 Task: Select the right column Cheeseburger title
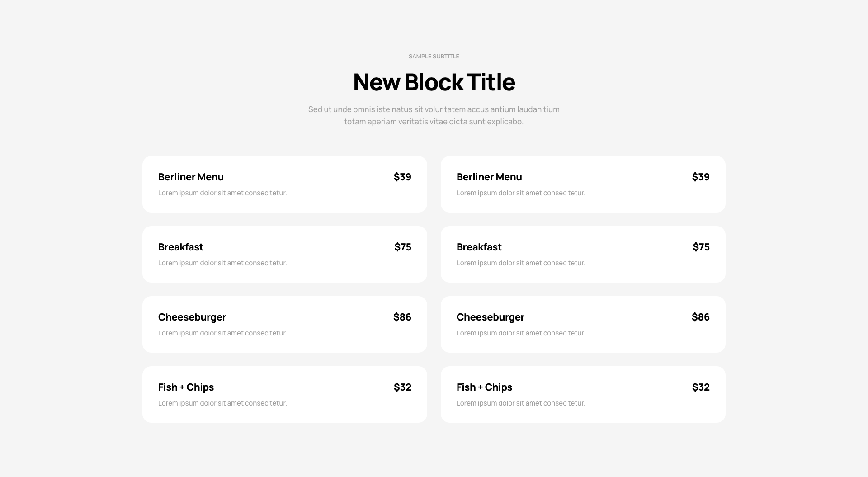click(x=491, y=317)
